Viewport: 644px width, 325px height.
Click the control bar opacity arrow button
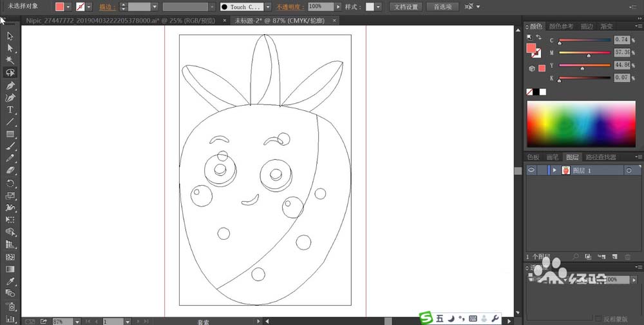coord(338,7)
